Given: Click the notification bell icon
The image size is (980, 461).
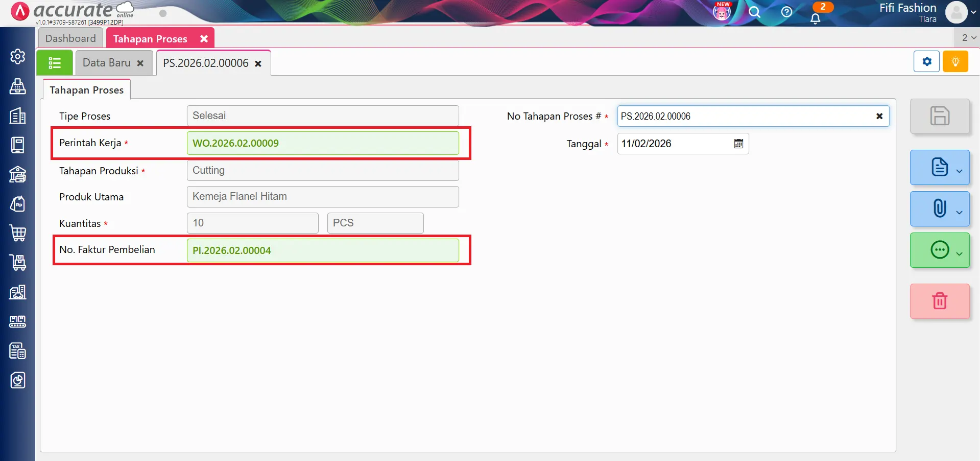Looking at the screenshot, I should click(815, 18).
